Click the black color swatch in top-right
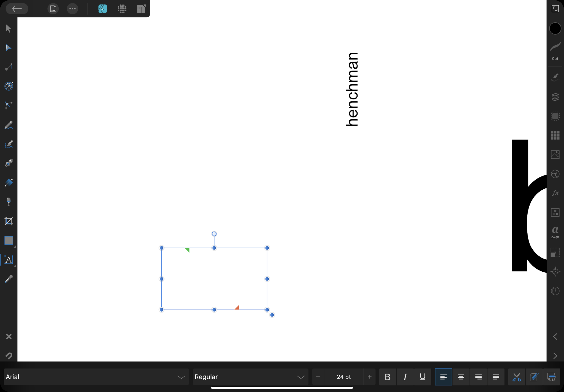The width and height of the screenshot is (564, 392). click(555, 28)
